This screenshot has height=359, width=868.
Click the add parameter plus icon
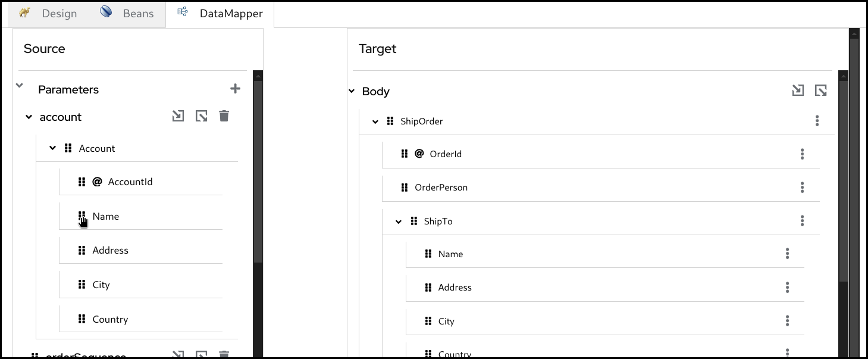click(x=236, y=89)
